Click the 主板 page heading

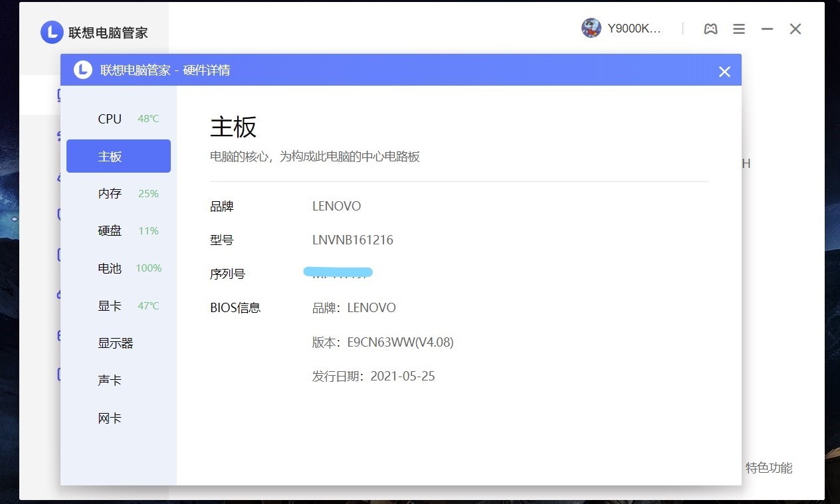tap(233, 126)
